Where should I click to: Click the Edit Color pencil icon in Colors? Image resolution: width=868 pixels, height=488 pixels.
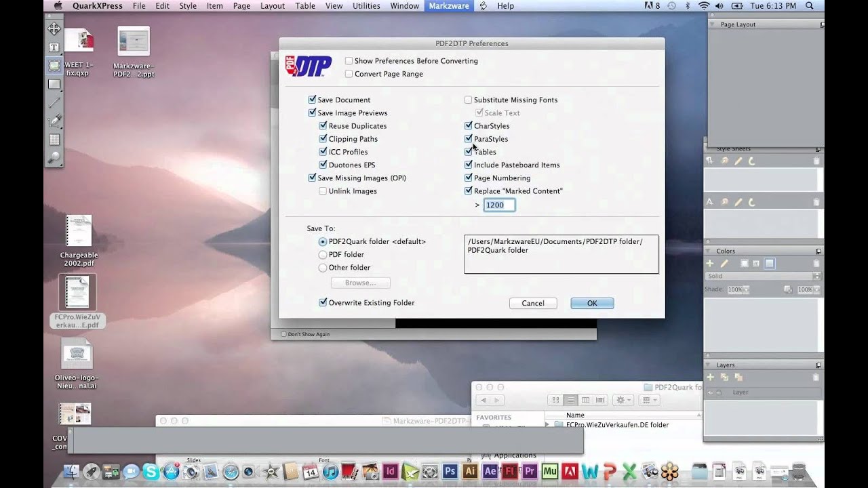point(724,263)
